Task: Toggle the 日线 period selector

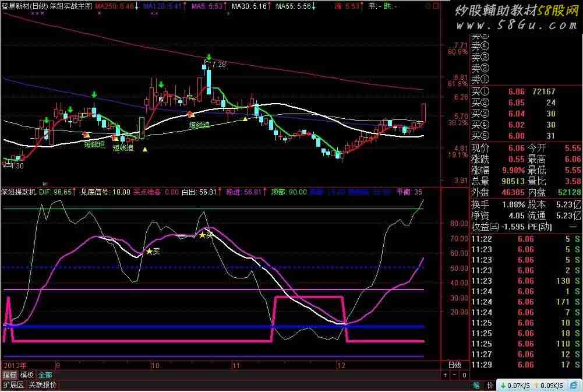Action: coord(454,365)
